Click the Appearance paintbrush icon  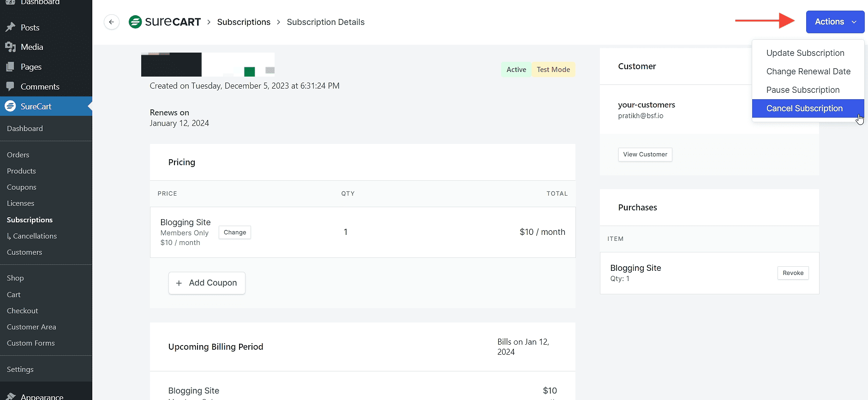[10, 396]
